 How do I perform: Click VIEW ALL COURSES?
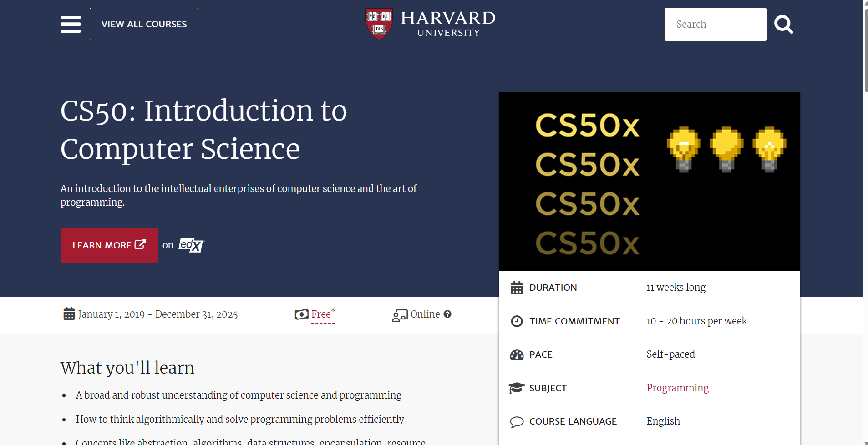(144, 24)
